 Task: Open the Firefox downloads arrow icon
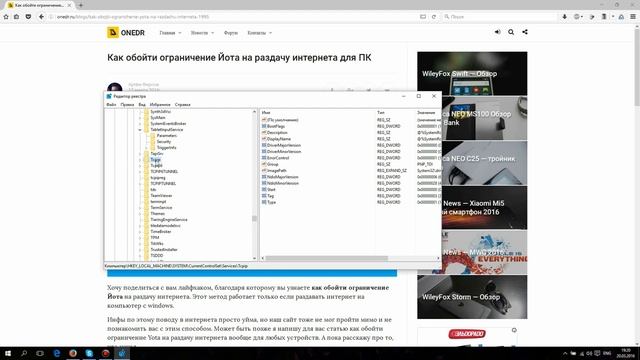pos(564,17)
